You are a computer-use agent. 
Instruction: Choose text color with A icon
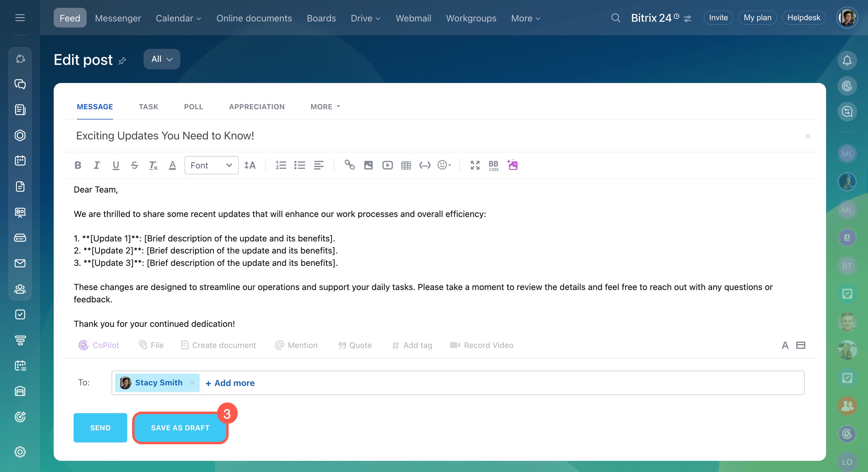(x=172, y=165)
